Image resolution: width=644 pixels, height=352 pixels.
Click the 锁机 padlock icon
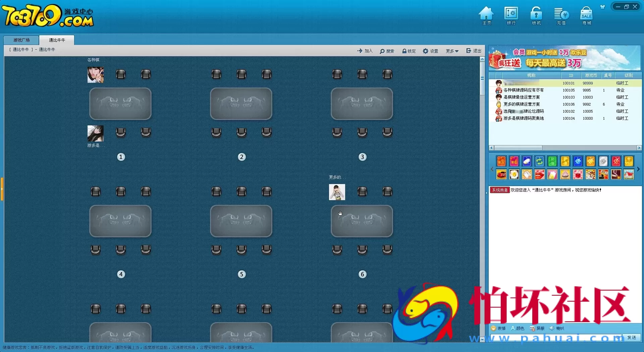click(x=536, y=15)
